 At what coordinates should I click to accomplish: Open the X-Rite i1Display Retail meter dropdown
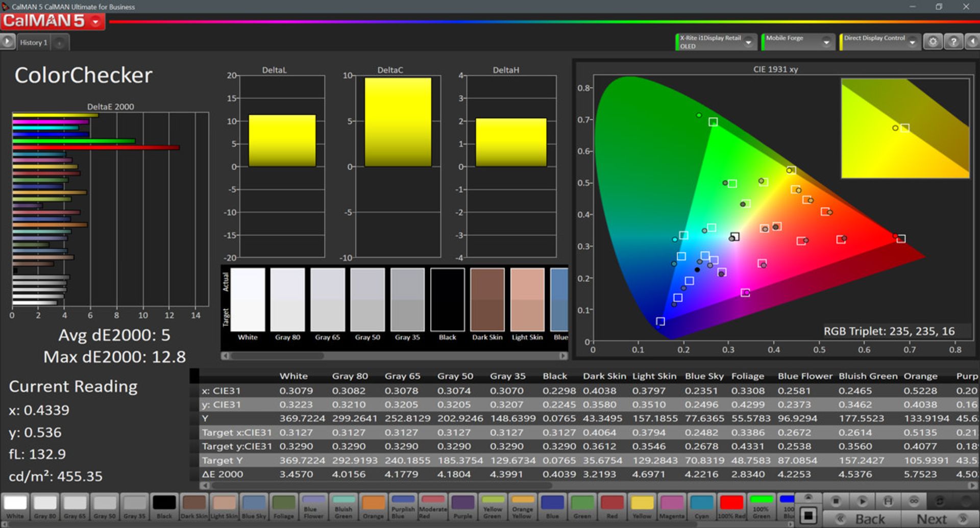coord(748,42)
